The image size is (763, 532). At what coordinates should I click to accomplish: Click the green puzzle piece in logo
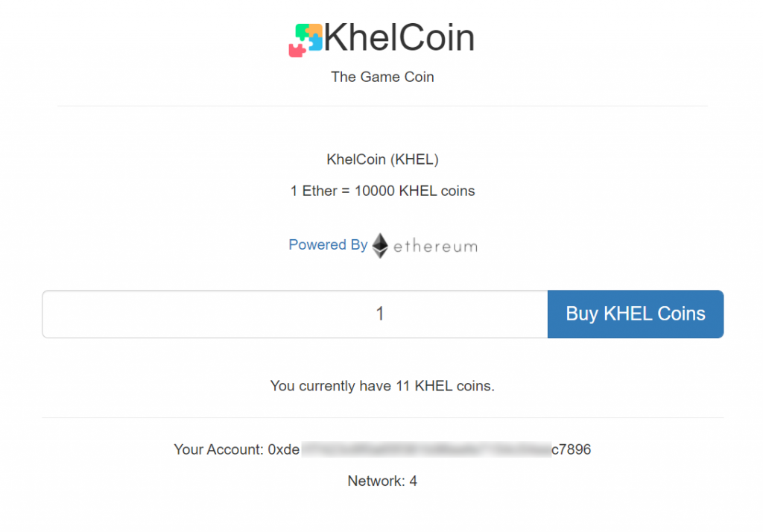click(x=302, y=31)
